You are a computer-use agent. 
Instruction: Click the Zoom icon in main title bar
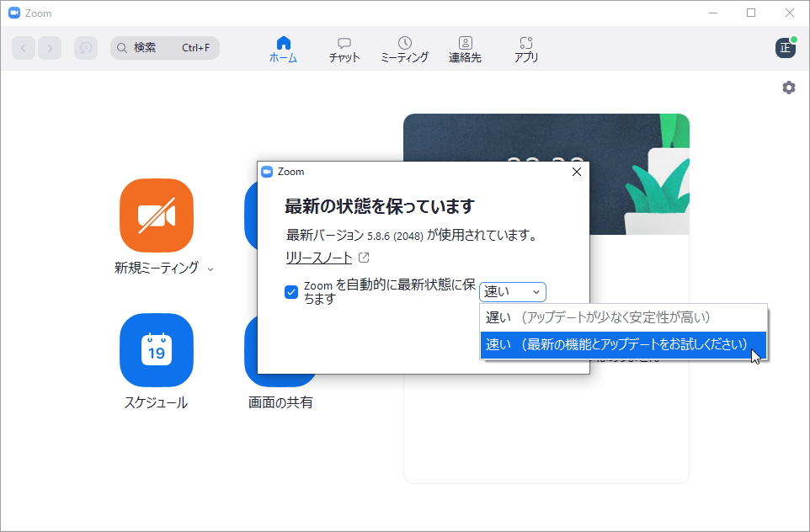point(14,13)
